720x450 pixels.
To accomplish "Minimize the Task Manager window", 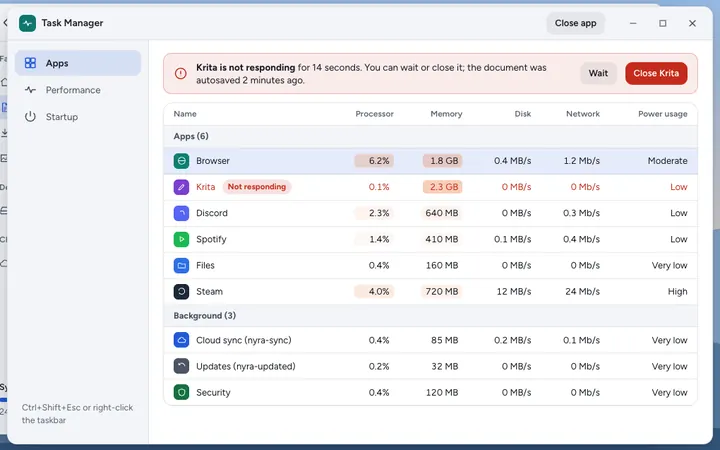I will tap(633, 23).
